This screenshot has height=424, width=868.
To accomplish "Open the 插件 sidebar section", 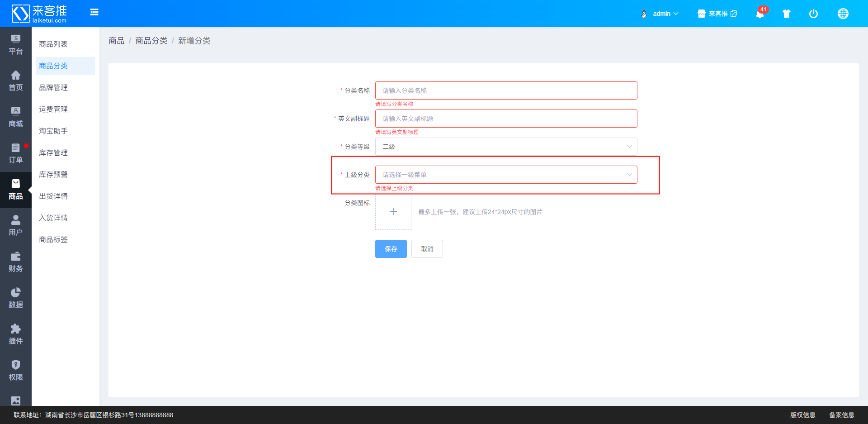I will pyautogui.click(x=16, y=335).
